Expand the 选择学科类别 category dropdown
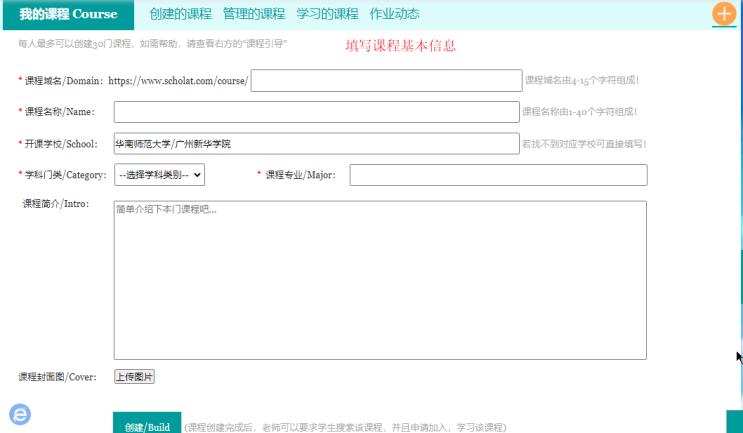 159,175
